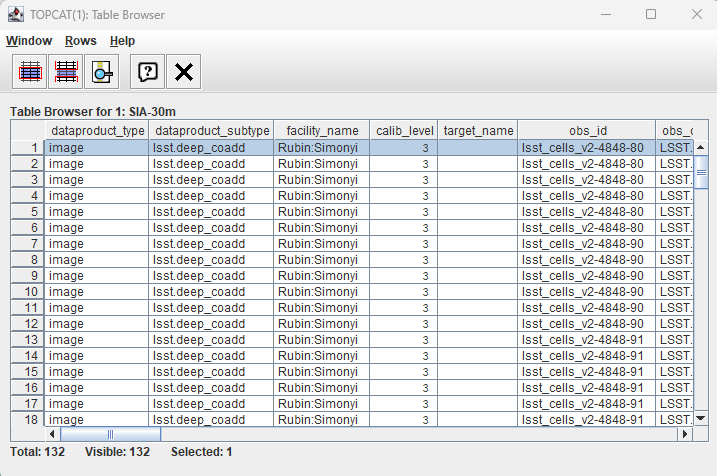The height and width of the screenshot is (476, 717).
Task: Open the Help menu
Action: tap(122, 41)
